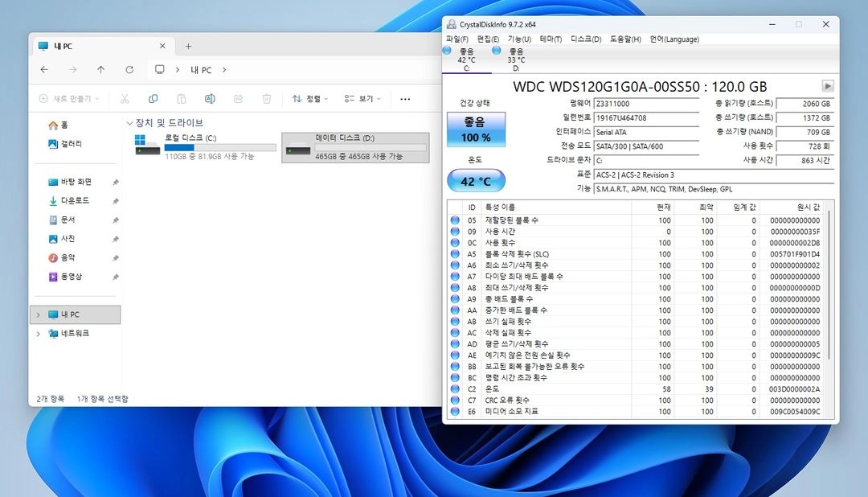Open 갤러리 in the navigation pane
The width and height of the screenshot is (868, 497).
(65, 144)
